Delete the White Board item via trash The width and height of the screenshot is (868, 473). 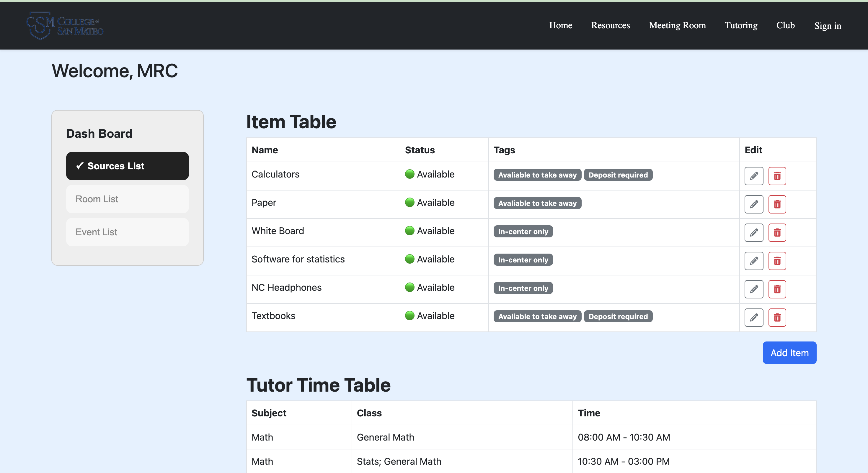[x=777, y=232]
